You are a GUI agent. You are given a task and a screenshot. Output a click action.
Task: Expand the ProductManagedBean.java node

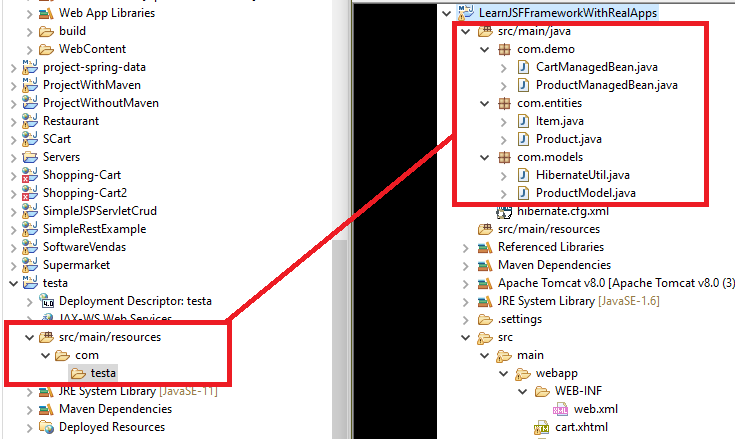(503, 86)
